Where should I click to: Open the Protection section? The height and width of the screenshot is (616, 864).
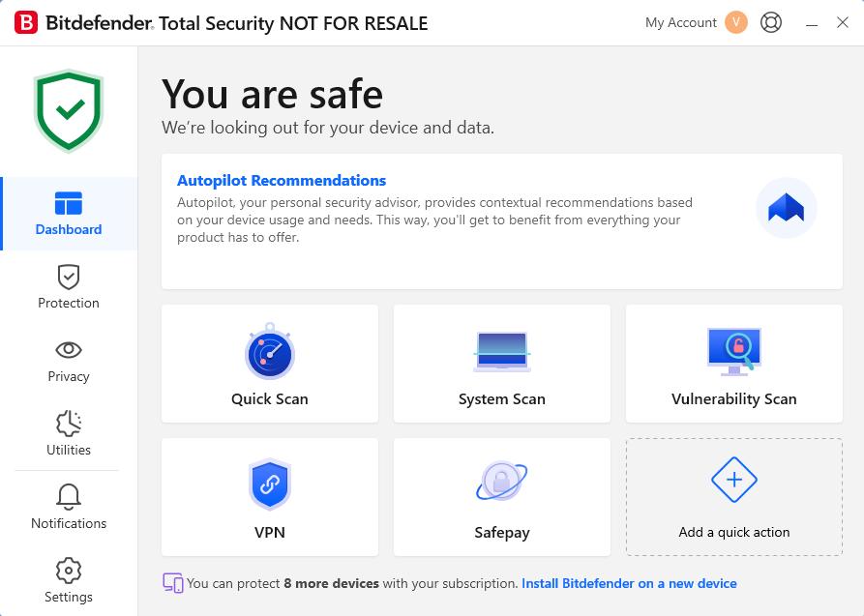[x=69, y=287]
